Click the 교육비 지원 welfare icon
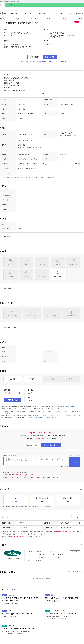The height and width of the screenshot is (644, 84). tap(58, 262)
